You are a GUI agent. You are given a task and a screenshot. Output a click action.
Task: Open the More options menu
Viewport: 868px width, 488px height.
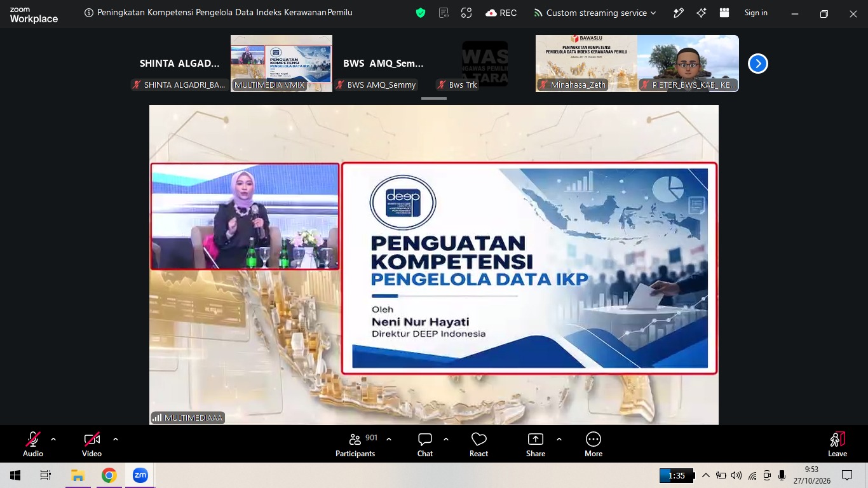pyautogui.click(x=593, y=444)
